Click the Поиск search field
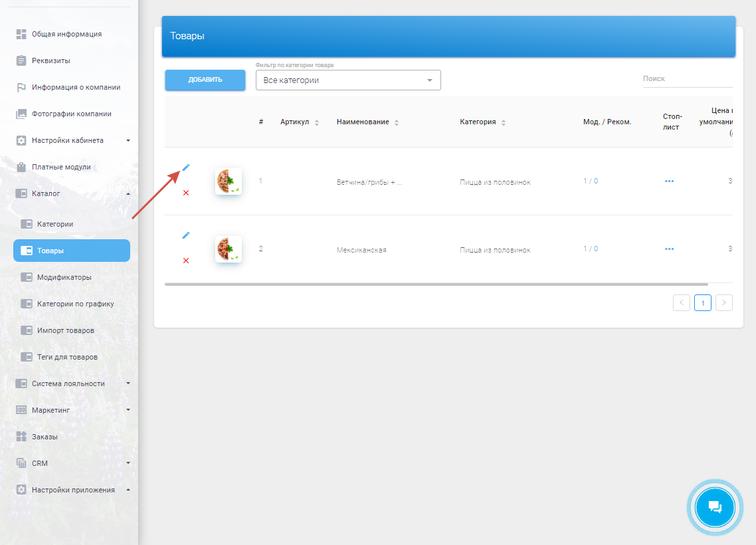756x545 pixels. pos(687,78)
